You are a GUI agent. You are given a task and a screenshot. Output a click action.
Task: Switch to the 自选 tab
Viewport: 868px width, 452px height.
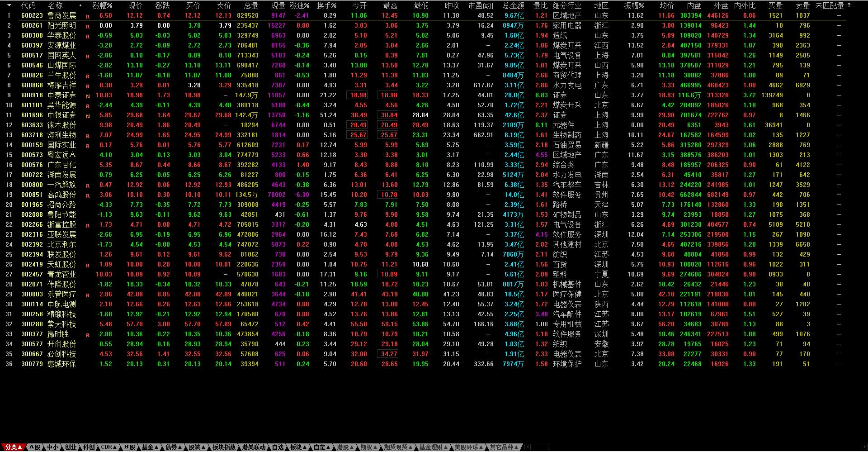(278, 447)
